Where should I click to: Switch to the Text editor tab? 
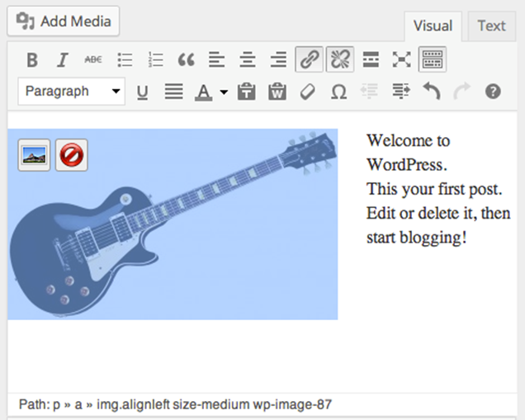[x=491, y=26]
